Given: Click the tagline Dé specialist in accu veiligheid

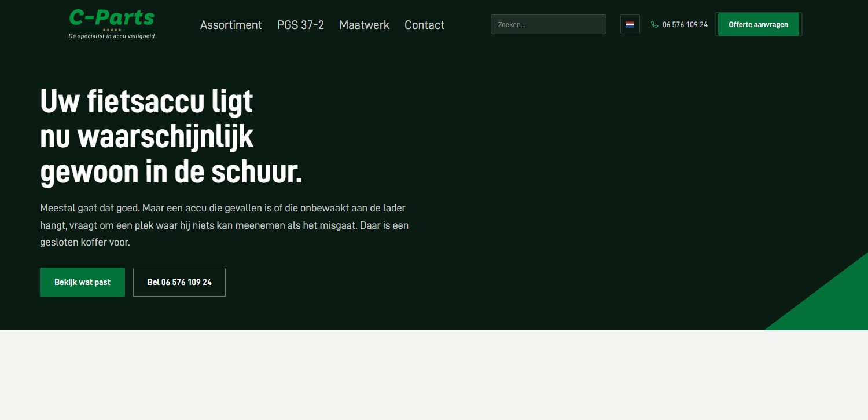Looking at the screenshot, I should 112,36.
